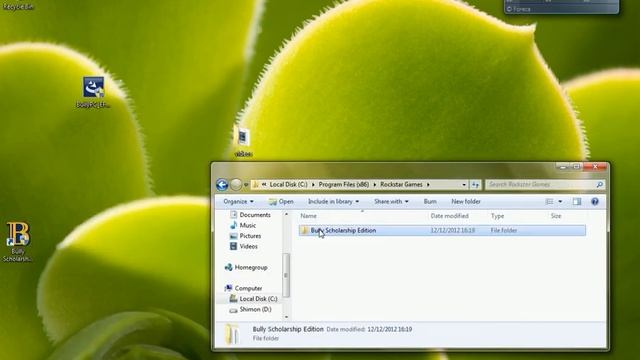
Task: Open view options dropdown arrow
Action: pos(560,202)
